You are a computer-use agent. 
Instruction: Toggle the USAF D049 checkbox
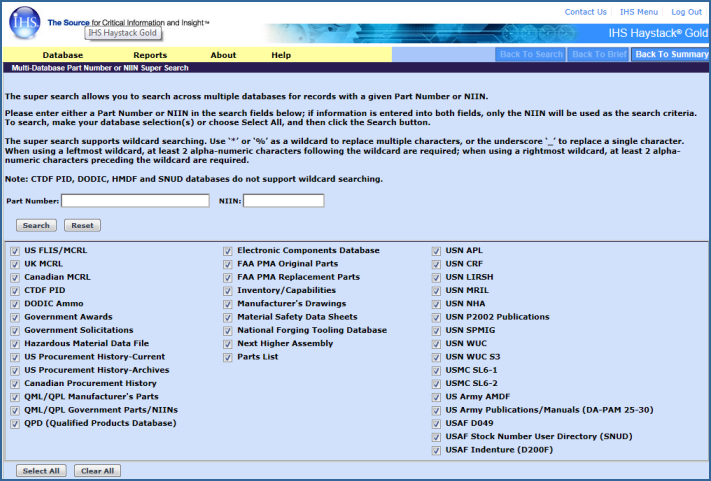pyautogui.click(x=436, y=424)
